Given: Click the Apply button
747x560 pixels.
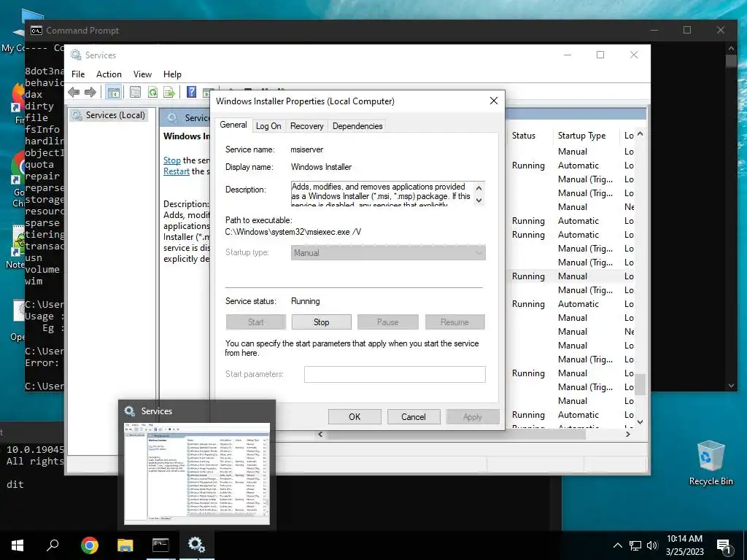Looking at the screenshot, I should (x=472, y=417).
